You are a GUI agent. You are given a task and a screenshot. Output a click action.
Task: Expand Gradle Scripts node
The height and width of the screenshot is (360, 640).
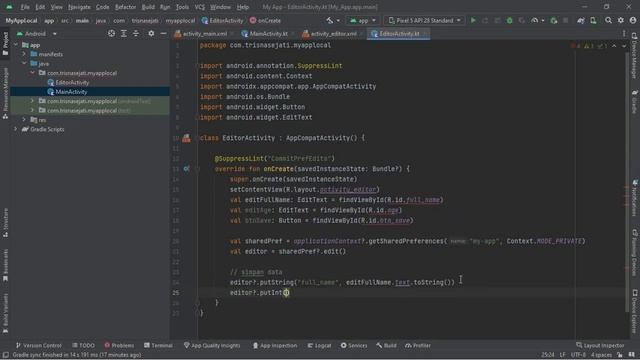16,129
